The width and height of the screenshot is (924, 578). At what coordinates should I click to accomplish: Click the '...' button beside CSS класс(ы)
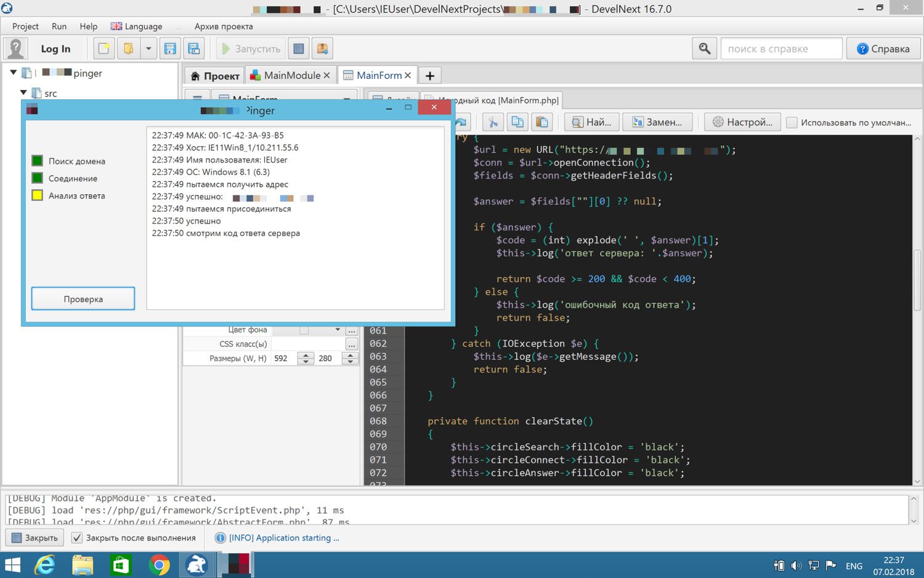coord(351,344)
